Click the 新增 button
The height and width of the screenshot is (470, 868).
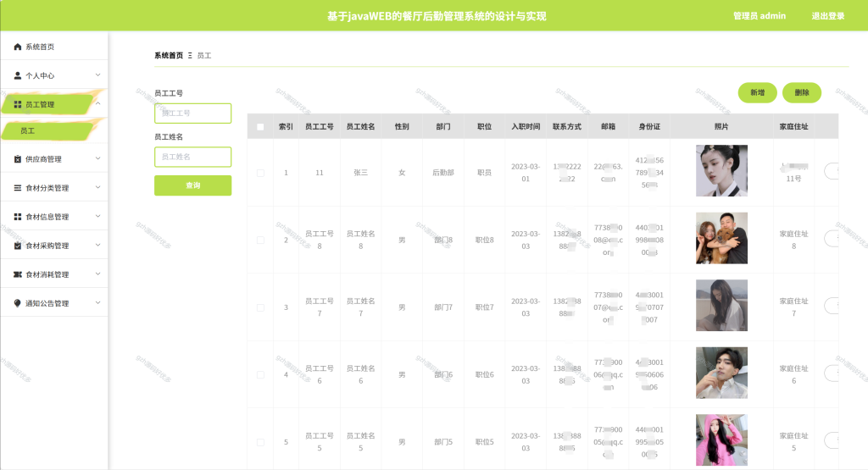pos(757,93)
